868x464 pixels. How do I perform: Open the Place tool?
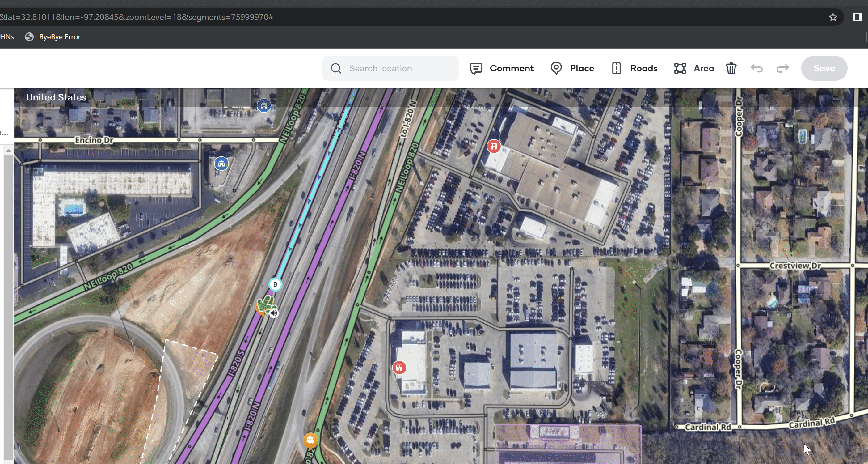(x=572, y=68)
